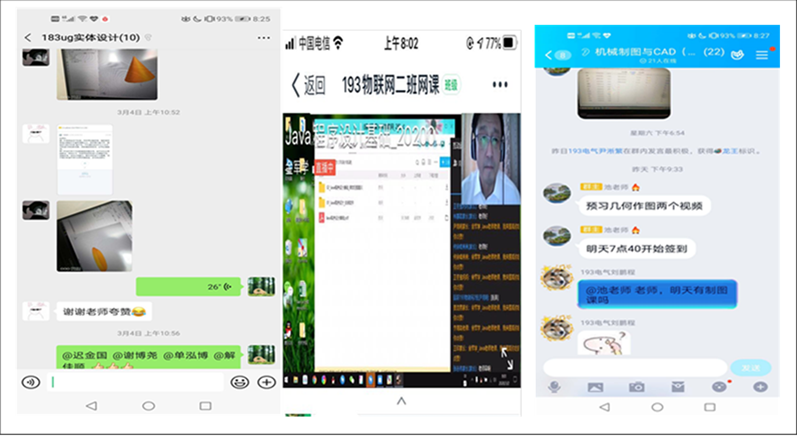Click 返回 to leave the online class
Screen dimensions: 797x436
click(x=308, y=85)
